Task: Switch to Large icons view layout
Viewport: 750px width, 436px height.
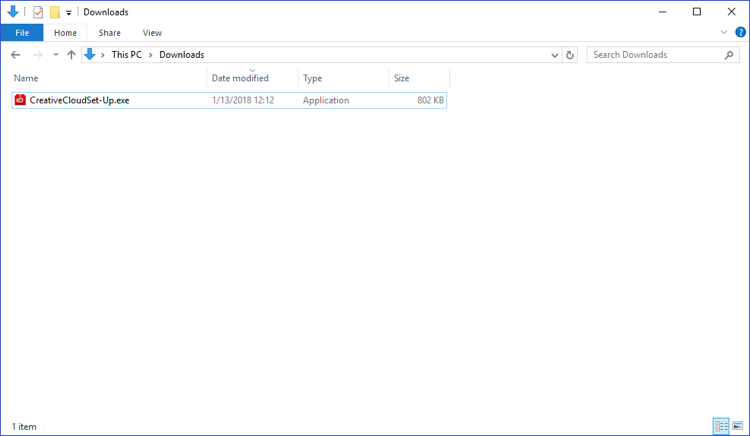Action: point(738,426)
